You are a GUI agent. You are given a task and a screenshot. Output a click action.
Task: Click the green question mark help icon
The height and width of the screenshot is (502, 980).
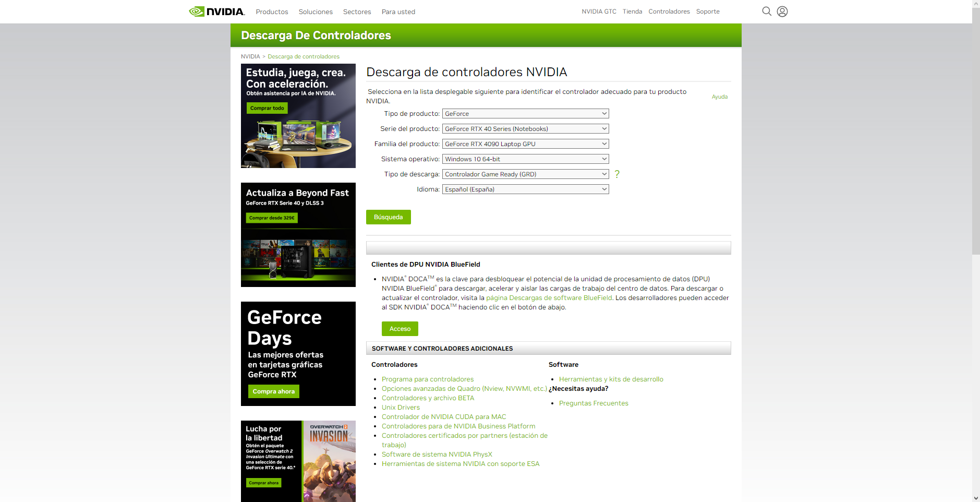click(617, 174)
